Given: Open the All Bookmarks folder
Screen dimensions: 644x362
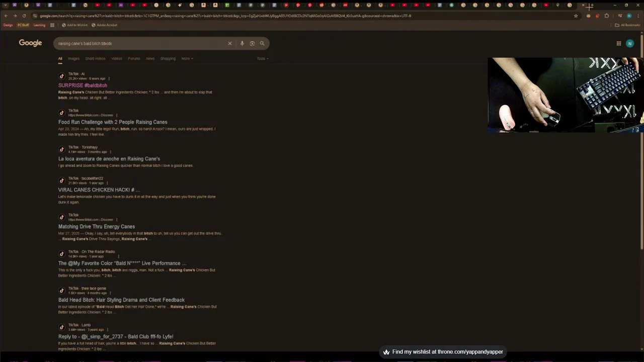Looking at the screenshot, I should pyautogui.click(x=627, y=25).
